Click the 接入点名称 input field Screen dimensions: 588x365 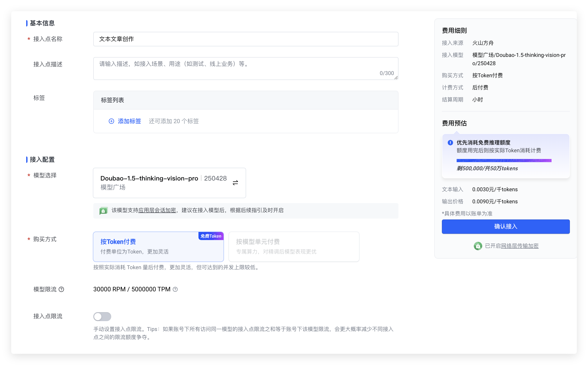click(x=245, y=39)
